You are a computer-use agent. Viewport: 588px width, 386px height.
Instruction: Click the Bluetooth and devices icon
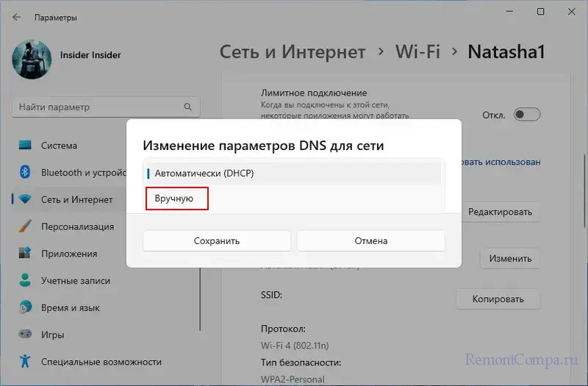[x=26, y=173]
